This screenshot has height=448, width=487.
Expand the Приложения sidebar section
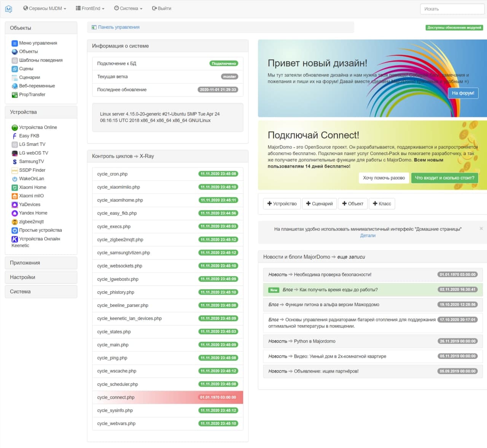[x=41, y=263]
